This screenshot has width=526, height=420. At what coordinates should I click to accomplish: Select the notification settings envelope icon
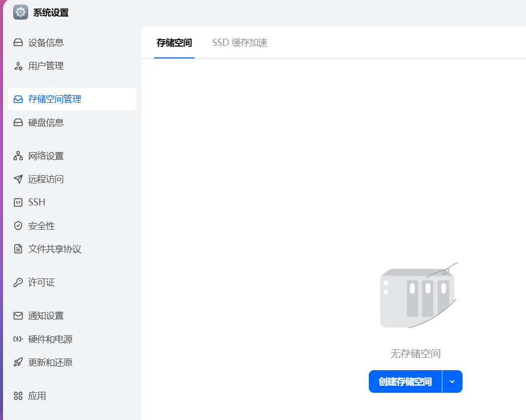point(17,315)
